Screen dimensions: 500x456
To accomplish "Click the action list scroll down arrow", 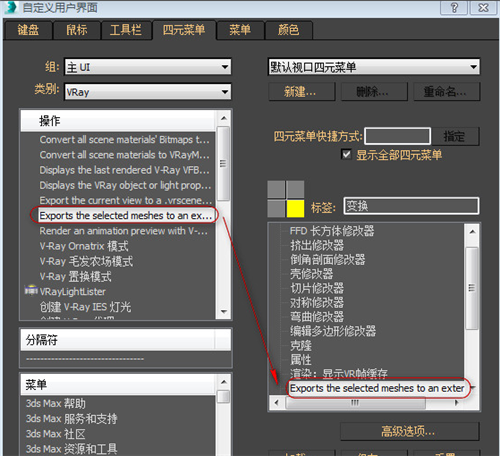I will [x=224, y=312].
